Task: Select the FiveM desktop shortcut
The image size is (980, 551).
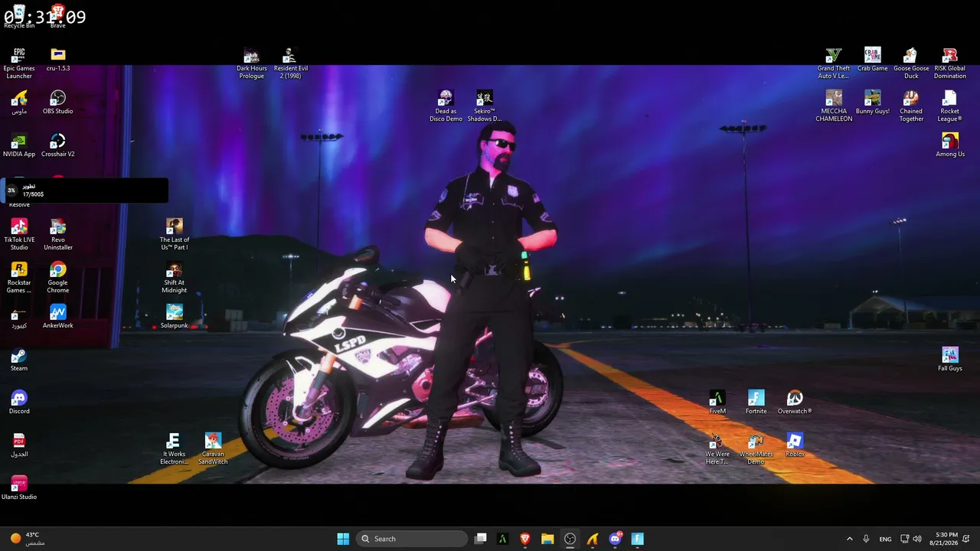Action: (717, 402)
